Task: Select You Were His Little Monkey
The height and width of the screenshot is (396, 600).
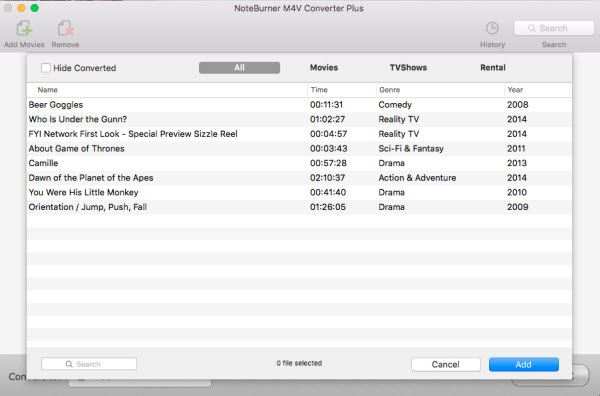Action: pos(299,192)
